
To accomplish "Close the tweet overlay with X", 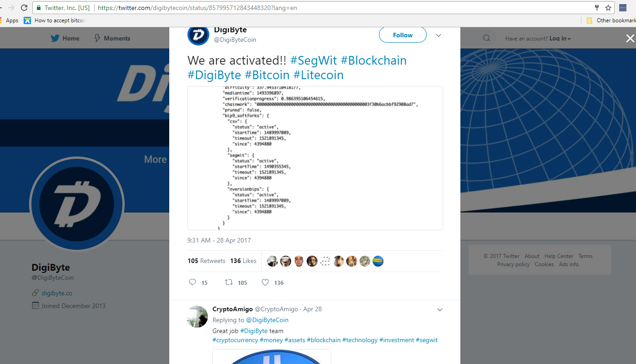I will (630, 39).
